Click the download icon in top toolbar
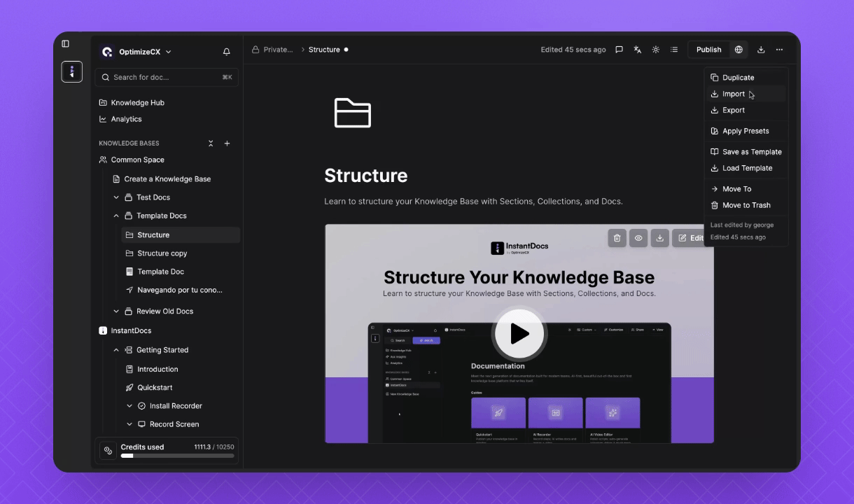Screen dimensions: 854x504 (761, 50)
